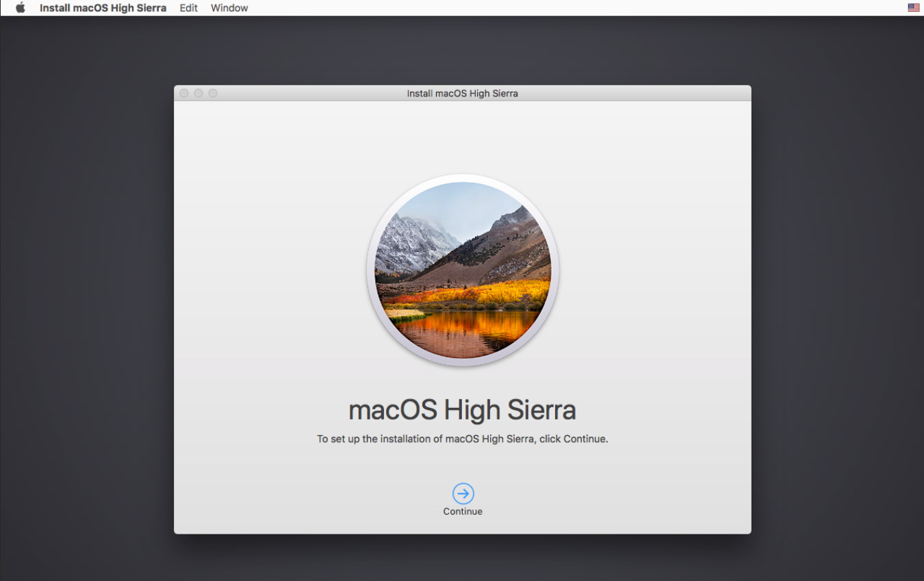
Task: Click the Continue label under the arrow
Action: pyautogui.click(x=463, y=511)
